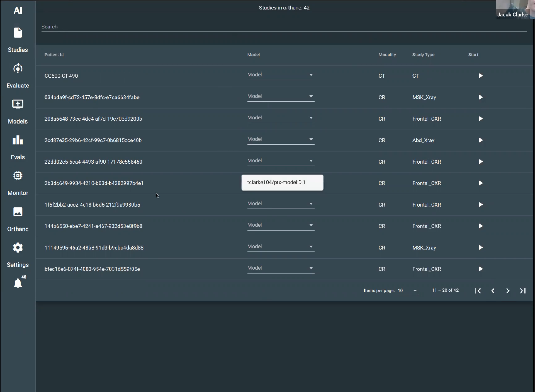Screen dimensions: 535x392
Task: Open Model dropdown for bfec16e6-874f row
Action: click(x=281, y=268)
